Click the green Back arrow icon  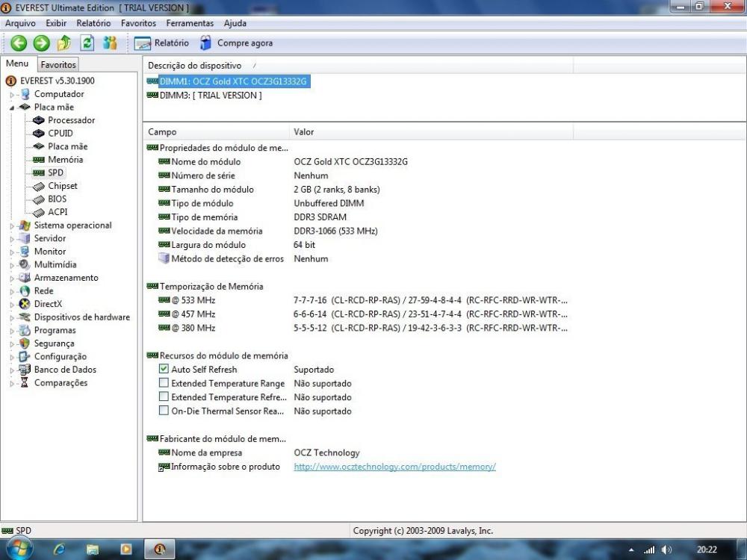19,43
